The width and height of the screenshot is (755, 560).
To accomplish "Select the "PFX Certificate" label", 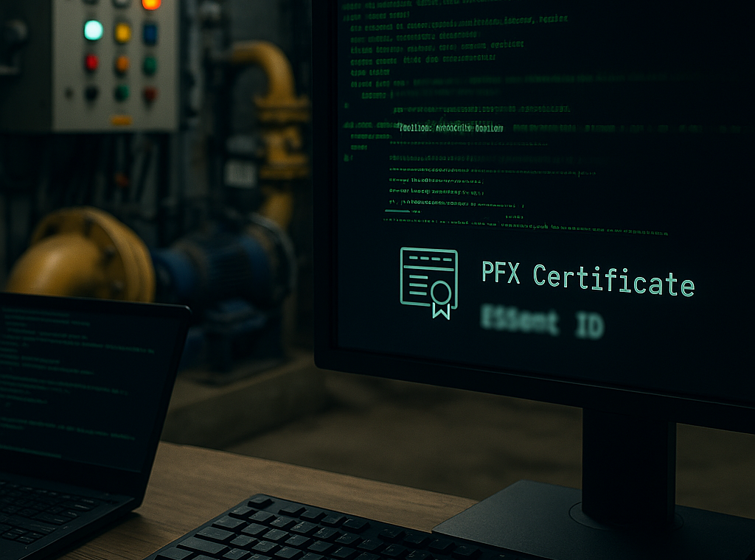I will 588,279.
